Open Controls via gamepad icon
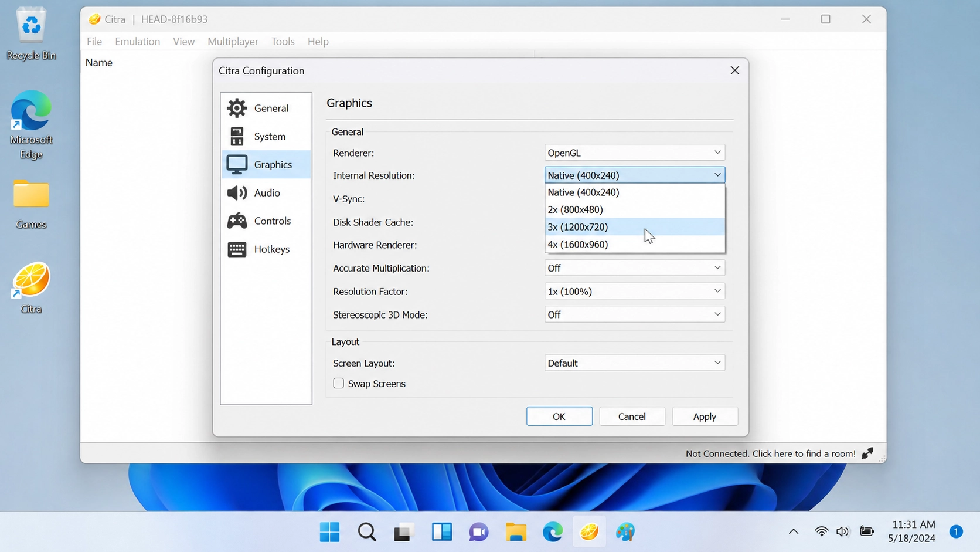Viewport: 980px width, 552px height. point(237,221)
